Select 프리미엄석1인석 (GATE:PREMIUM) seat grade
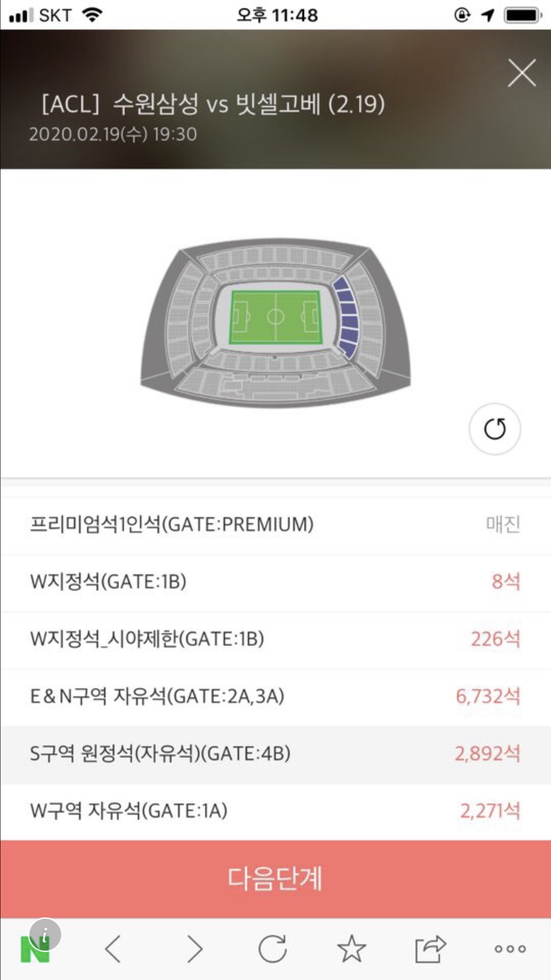This screenshot has width=551, height=980. click(275, 525)
